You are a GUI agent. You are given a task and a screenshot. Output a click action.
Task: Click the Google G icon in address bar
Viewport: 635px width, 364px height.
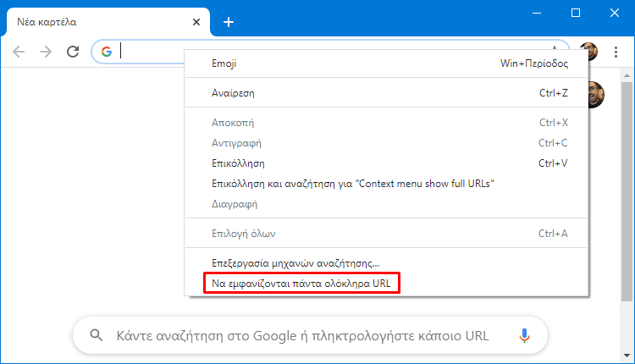[107, 52]
